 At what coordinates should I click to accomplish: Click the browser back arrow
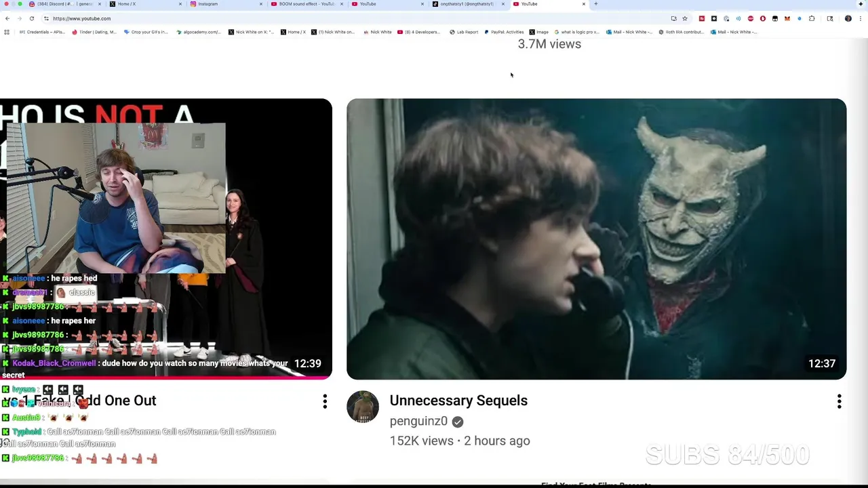tap(7, 18)
